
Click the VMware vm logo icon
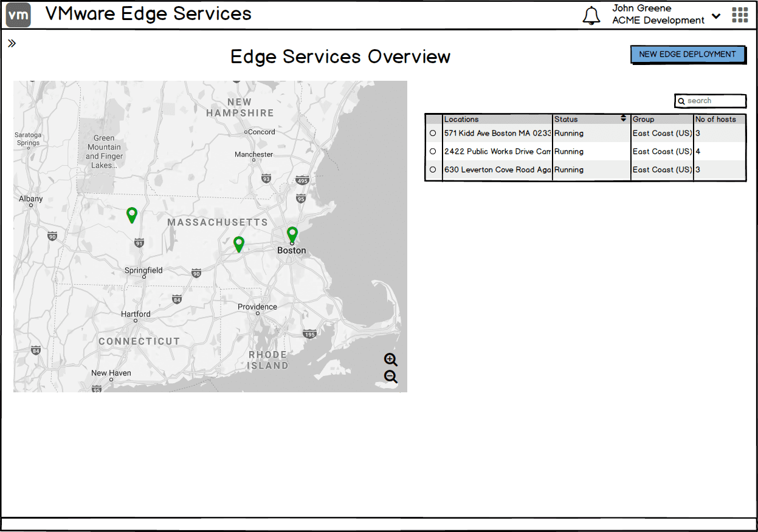[18, 15]
